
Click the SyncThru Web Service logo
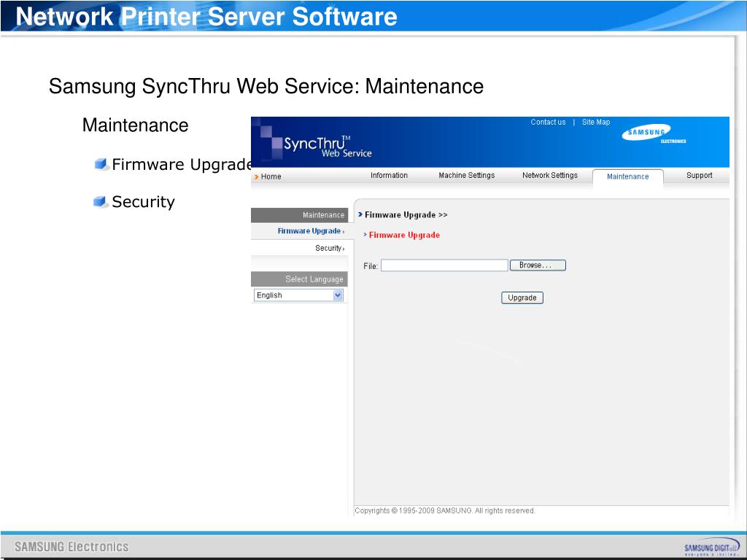pos(328,146)
